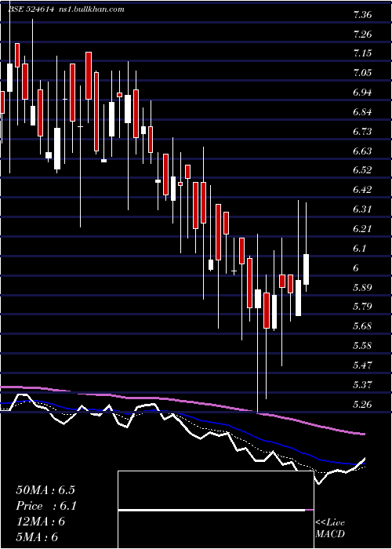The width and height of the screenshot is (392, 549).
Task: Click the 6.73 price axis label
Action: tap(362, 132)
